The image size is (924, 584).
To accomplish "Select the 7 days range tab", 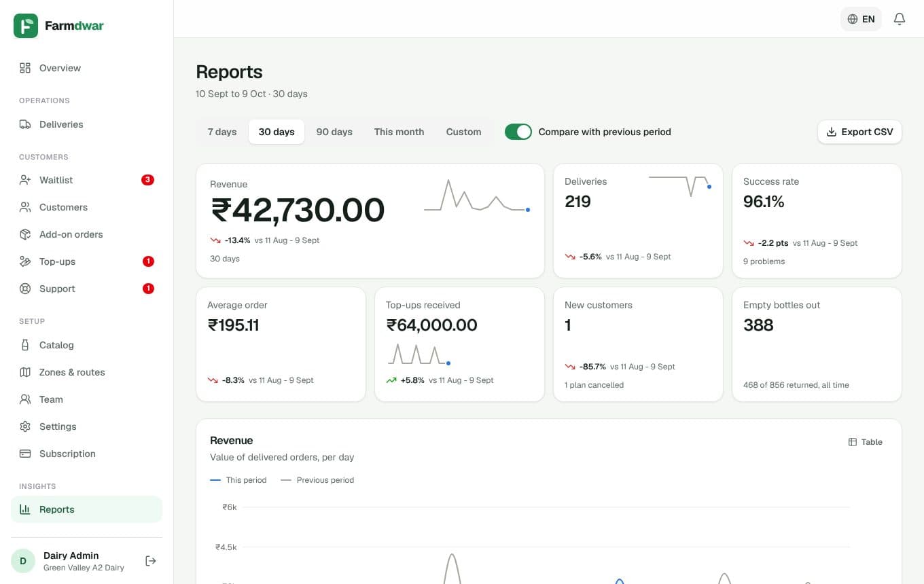I will (222, 132).
